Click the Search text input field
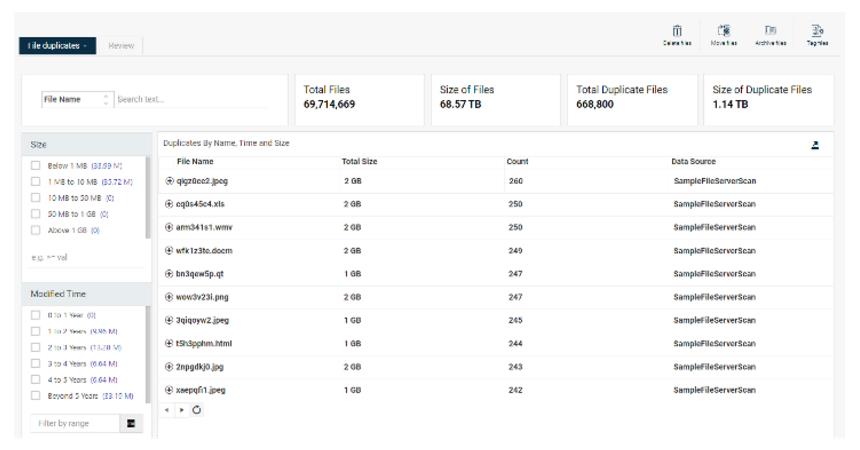Viewport: 860px width, 450px height. coord(190,100)
